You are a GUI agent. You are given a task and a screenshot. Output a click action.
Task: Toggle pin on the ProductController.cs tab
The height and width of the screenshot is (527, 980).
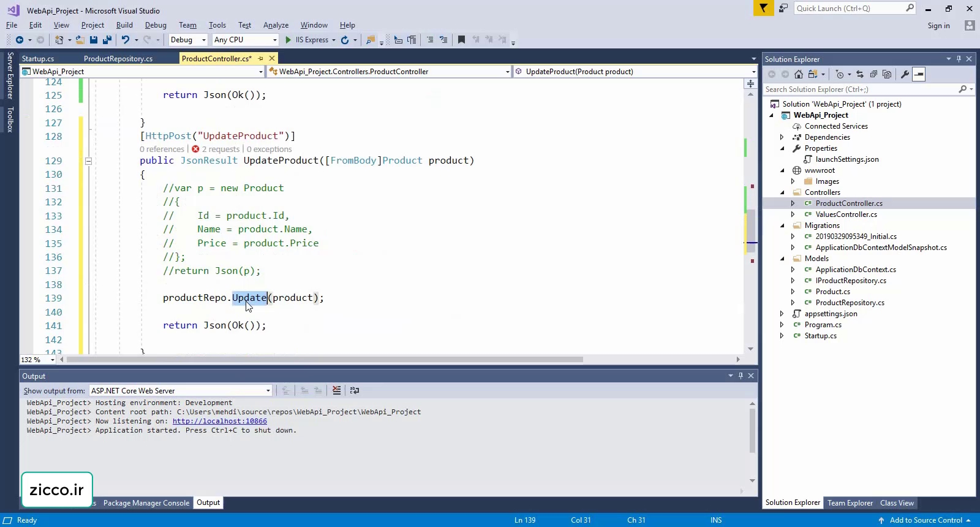click(260, 59)
